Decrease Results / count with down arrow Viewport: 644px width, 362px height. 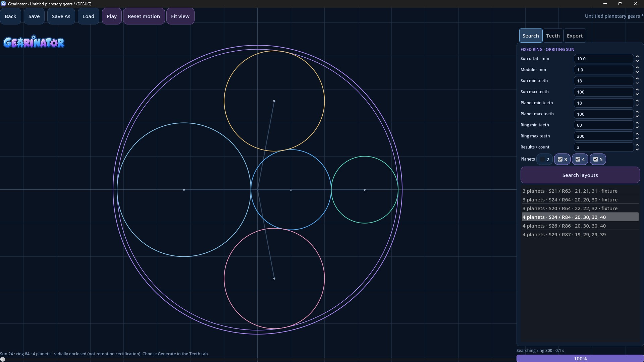click(x=637, y=149)
